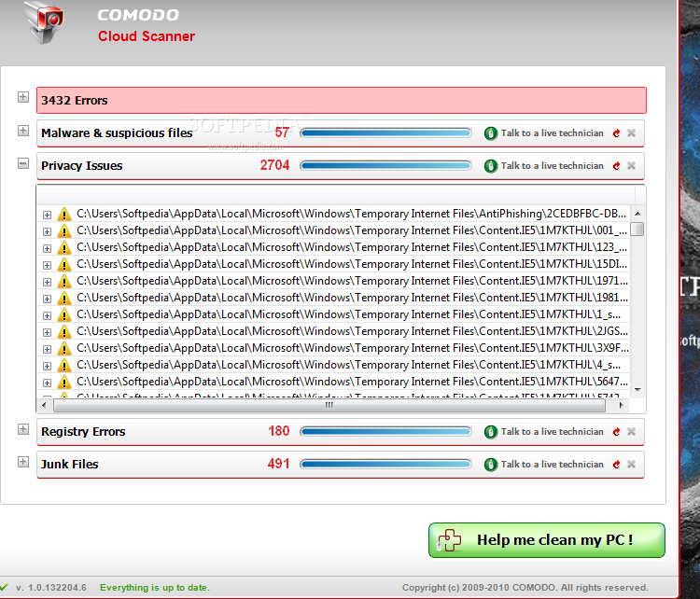The width and height of the screenshot is (700, 599).
Task: Click the vertical scrollbar thumb in list
Action: pyautogui.click(x=638, y=230)
